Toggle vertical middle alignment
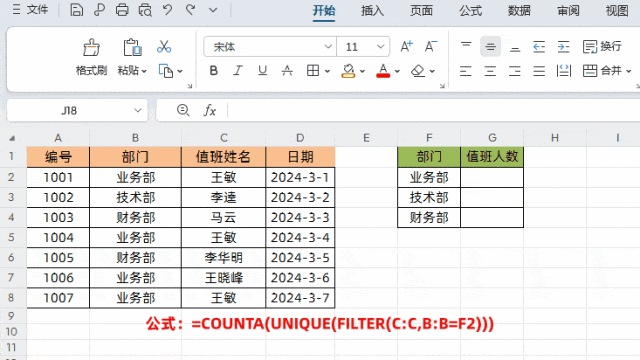The width and height of the screenshot is (640, 360). click(x=490, y=47)
